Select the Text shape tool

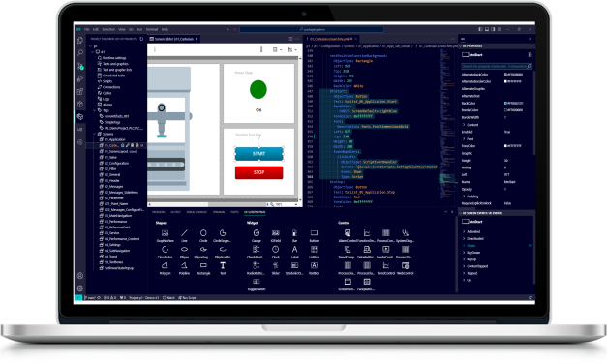coord(223,265)
